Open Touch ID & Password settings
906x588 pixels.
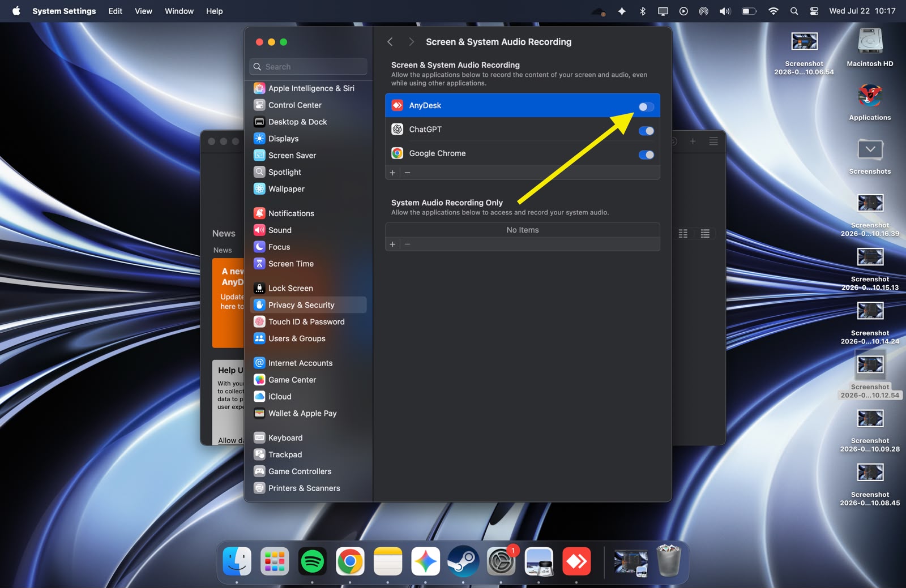point(308,322)
